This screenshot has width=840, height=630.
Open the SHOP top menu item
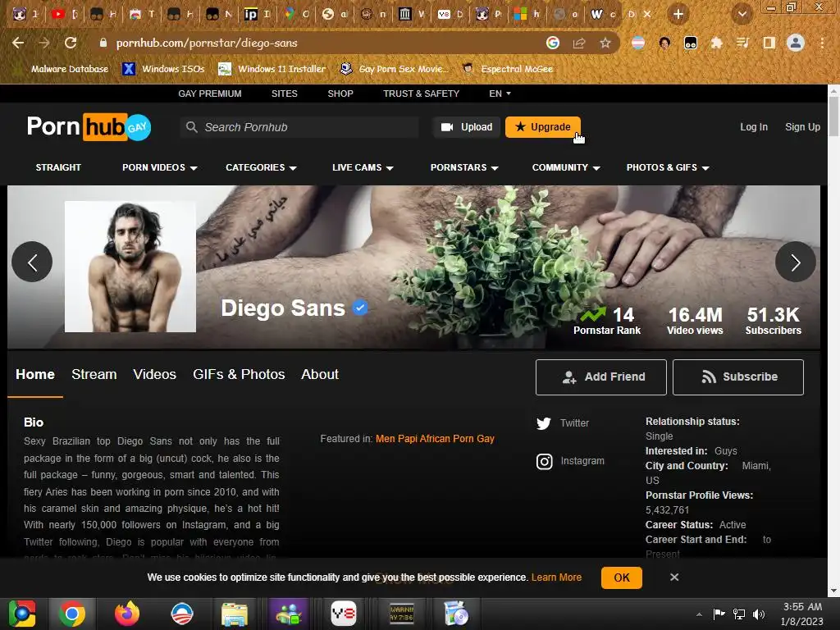click(x=340, y=94)
